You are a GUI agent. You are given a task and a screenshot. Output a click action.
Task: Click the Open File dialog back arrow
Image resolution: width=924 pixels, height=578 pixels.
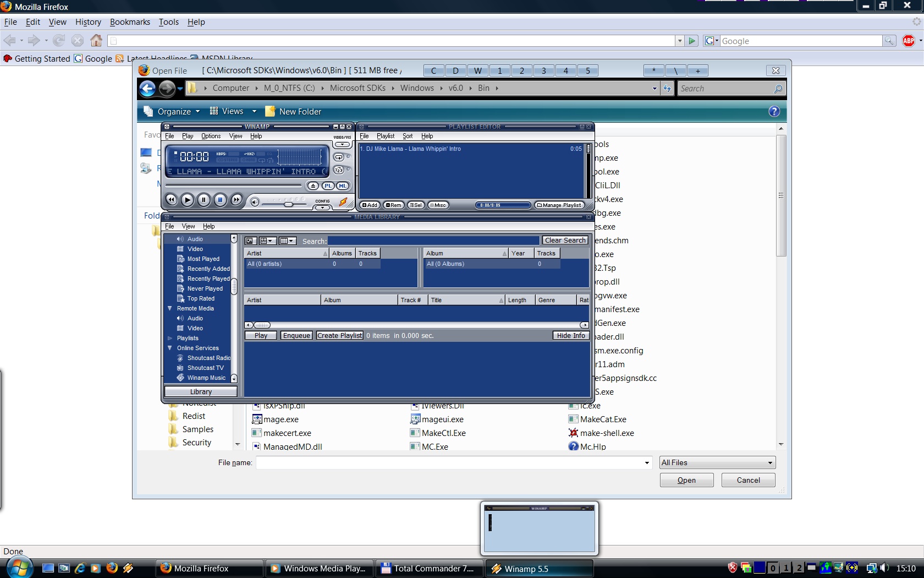pyautogui.click(x=147, y=88)
